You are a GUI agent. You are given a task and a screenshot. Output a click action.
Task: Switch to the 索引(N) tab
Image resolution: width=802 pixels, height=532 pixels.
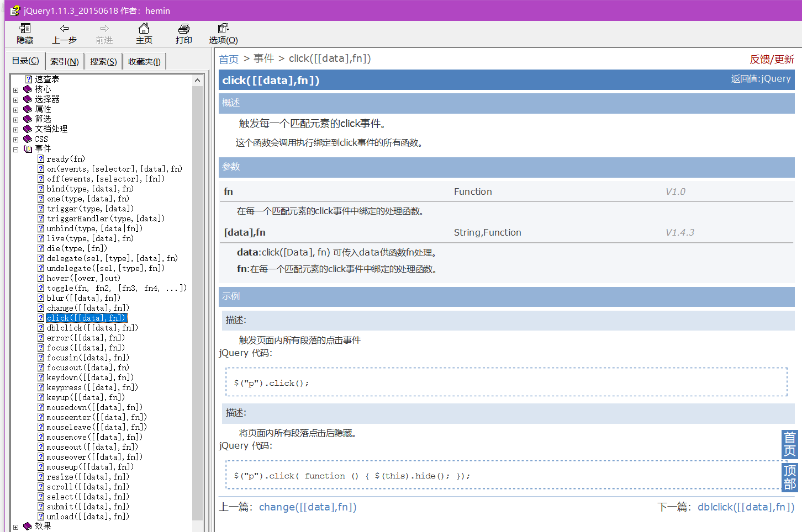pos(64,61)
